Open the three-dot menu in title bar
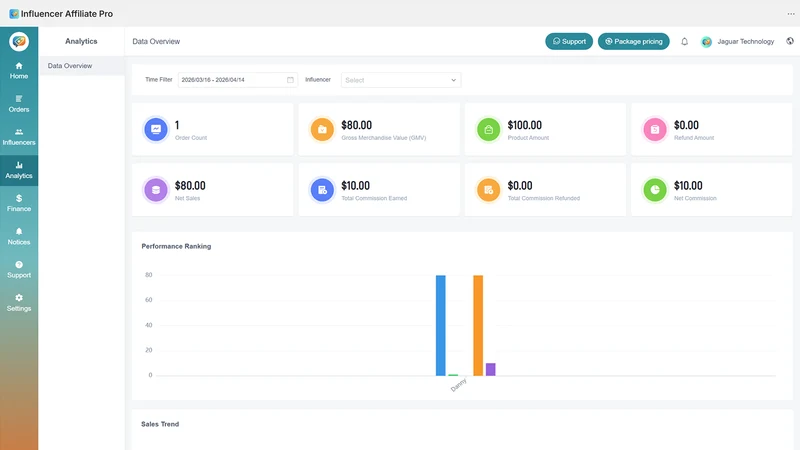800x450 pixels. point(790,14)
